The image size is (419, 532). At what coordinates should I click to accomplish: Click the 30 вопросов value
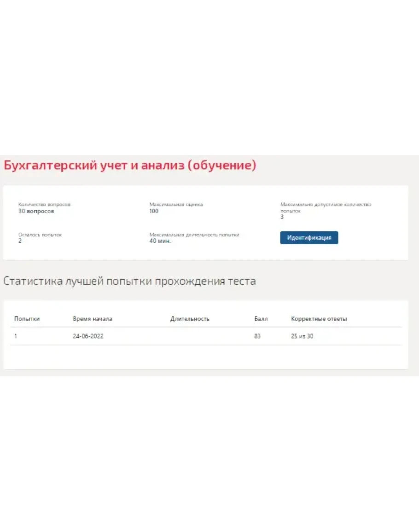[36, 211]
